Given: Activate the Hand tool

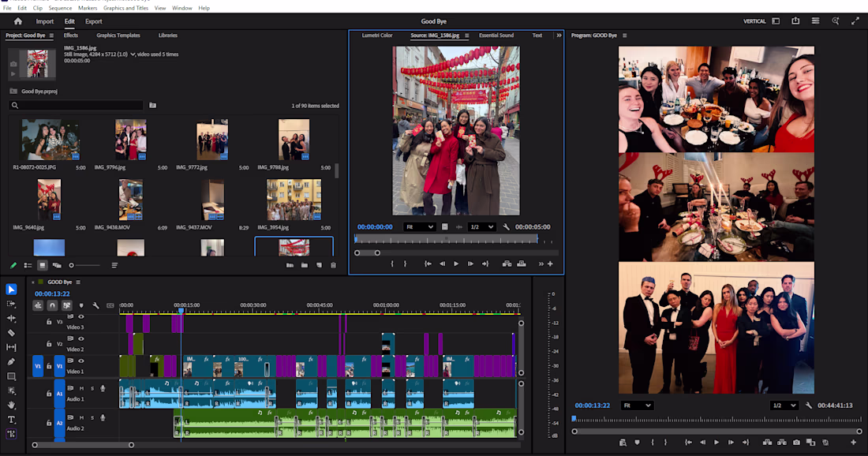Looking at the screenshot, I should coord(11,405).
